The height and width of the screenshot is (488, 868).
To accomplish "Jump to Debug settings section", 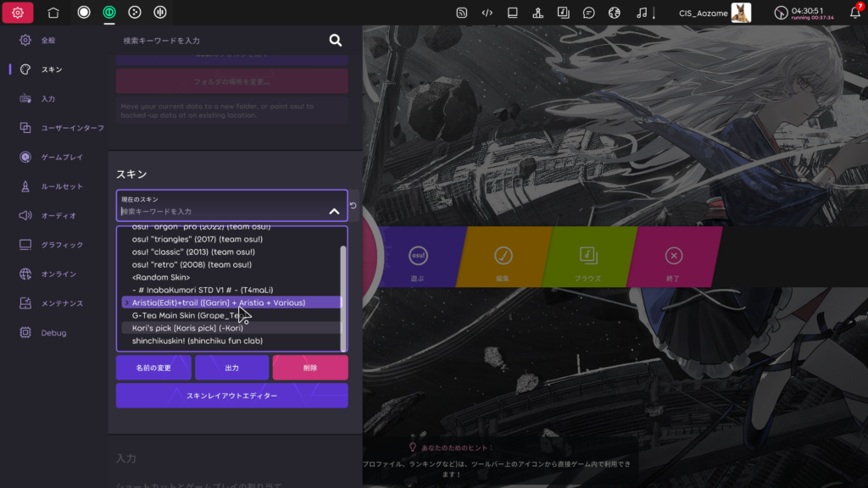I will [x=53, y=332].
